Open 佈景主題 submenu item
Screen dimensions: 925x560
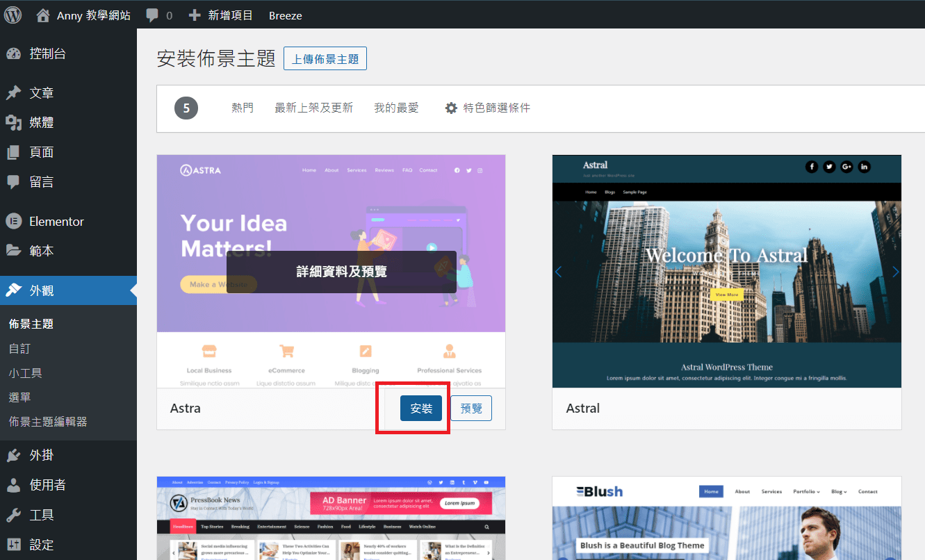click(x=31, y=324)
